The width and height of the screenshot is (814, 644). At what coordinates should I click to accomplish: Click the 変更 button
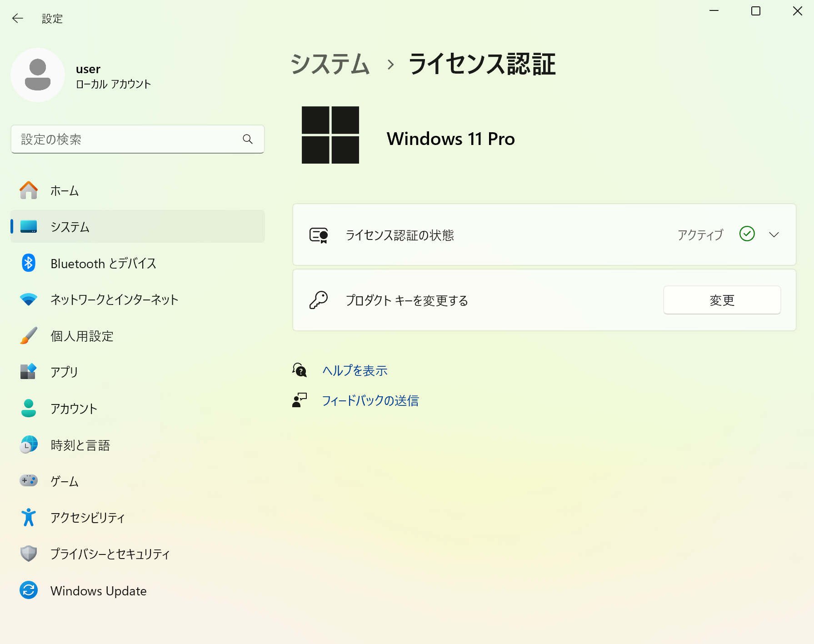(x=722, y=300)
